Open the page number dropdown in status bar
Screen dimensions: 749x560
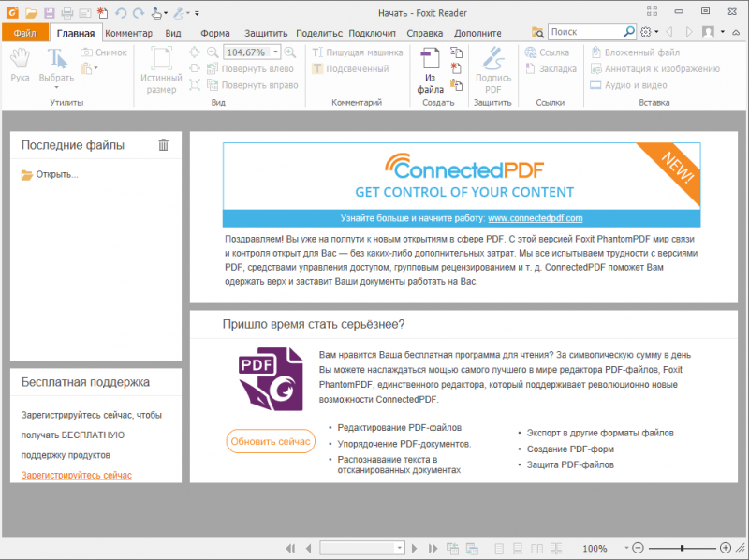pos(399,548)
